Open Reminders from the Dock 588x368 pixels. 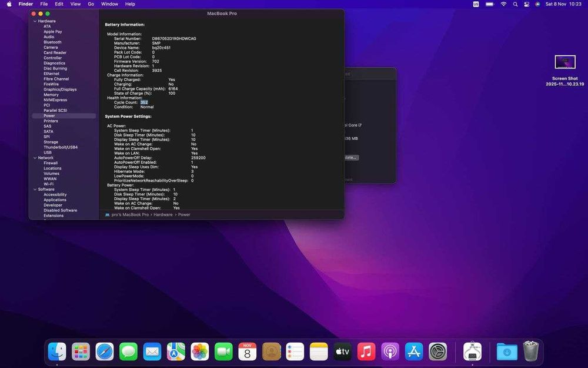(x=295, y=352)
